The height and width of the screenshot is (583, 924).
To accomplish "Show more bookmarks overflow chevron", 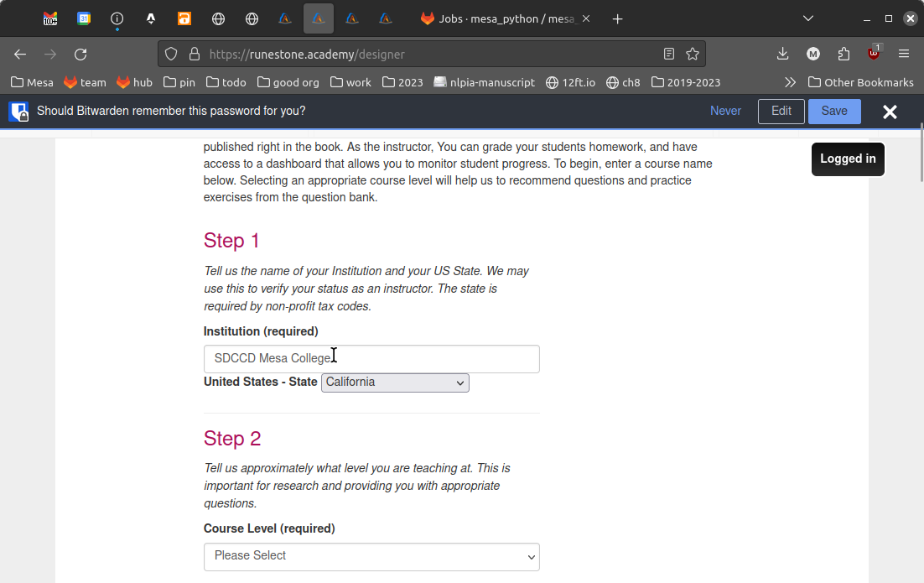I will pos(789,82).
